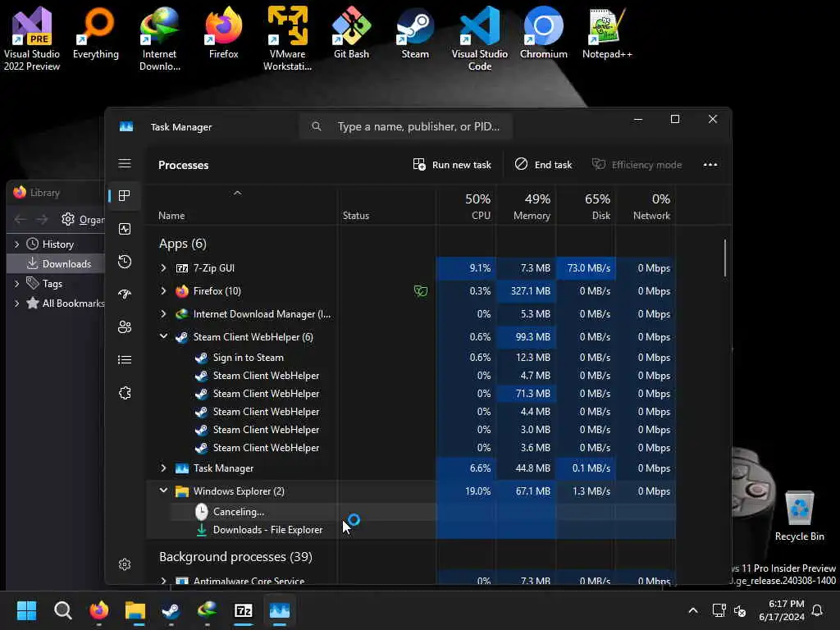Open the taskbar Search icon
840x630 pixels.
pos(62,610)
